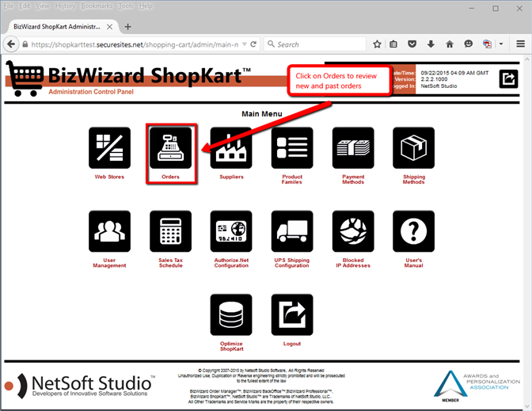
Task: Open the History menu
Action: 66,6
